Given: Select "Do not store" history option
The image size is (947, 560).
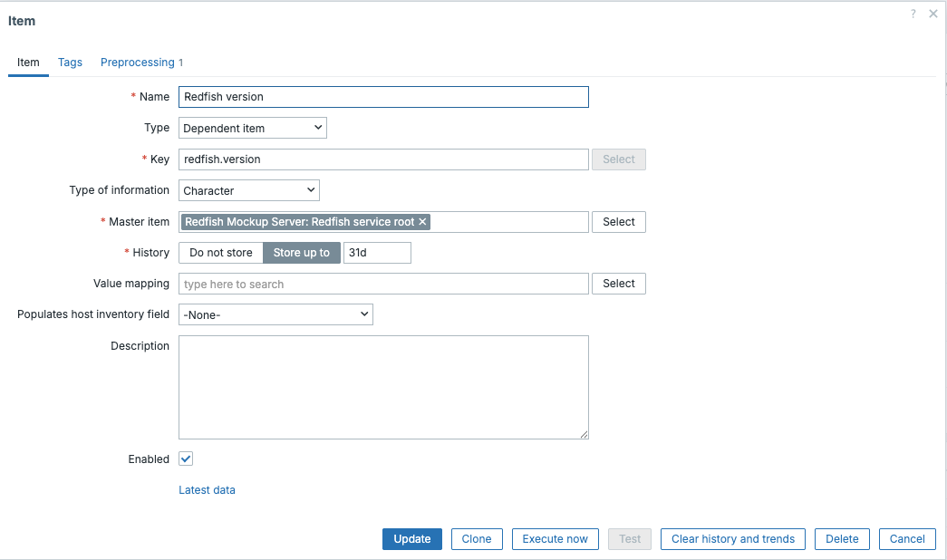Looking at the screenshot, I should (220, 252).
